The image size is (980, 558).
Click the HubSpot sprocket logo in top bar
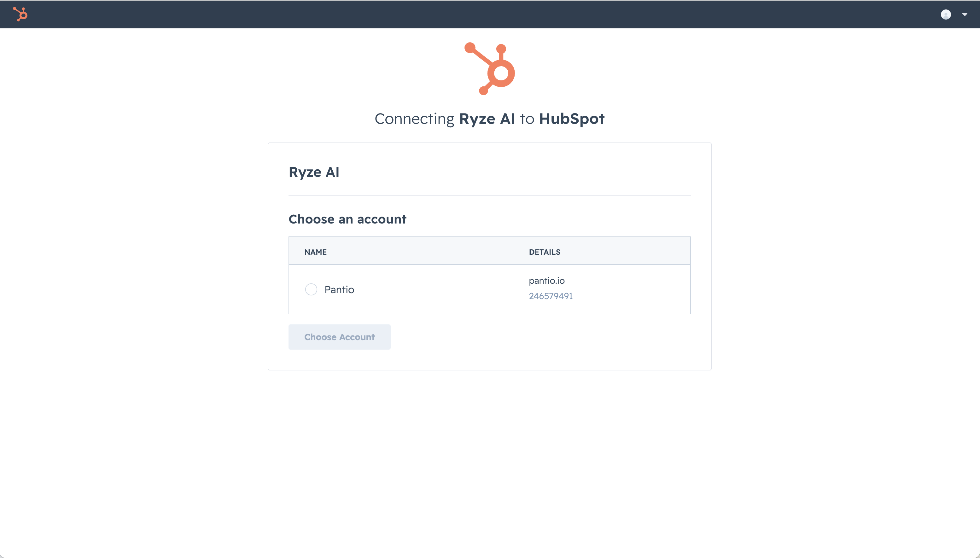pos(20,14)
